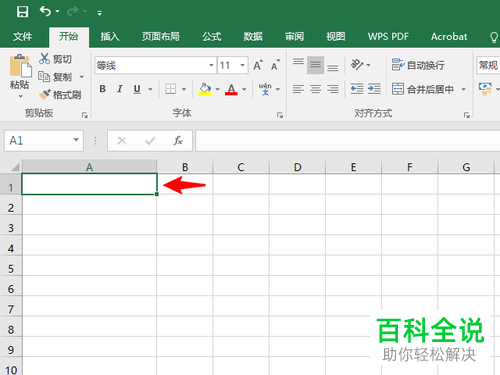
Task: Toggle Underline formatting
Action: pos(137,89)
